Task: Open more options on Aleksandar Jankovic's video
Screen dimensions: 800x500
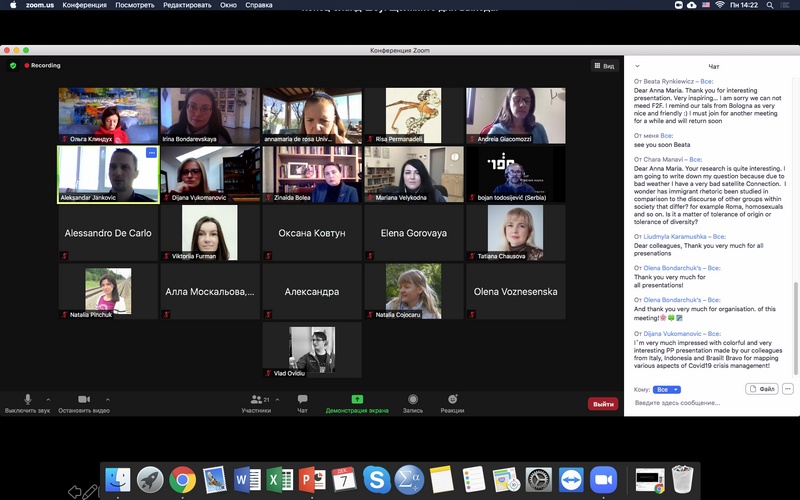Action: (151, 153)
